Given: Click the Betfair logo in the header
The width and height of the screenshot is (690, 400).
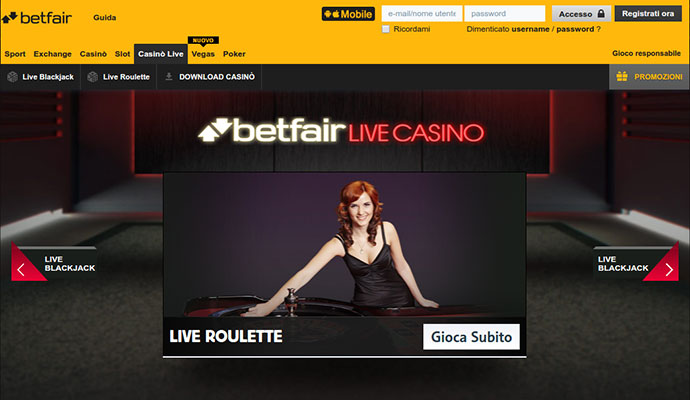Looking at the screenshot, I should click(x=37, y=18).
